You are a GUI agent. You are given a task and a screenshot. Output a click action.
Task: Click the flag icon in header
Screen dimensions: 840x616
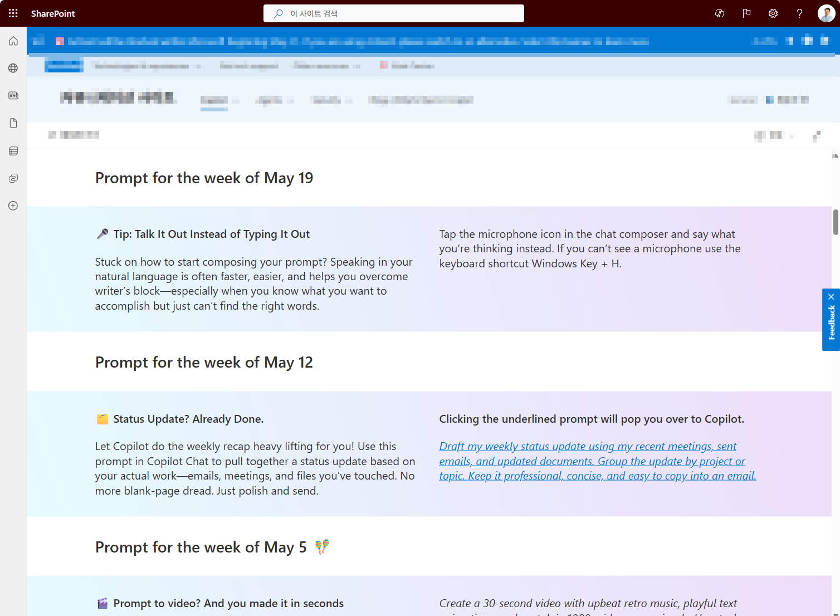point(746,13)
